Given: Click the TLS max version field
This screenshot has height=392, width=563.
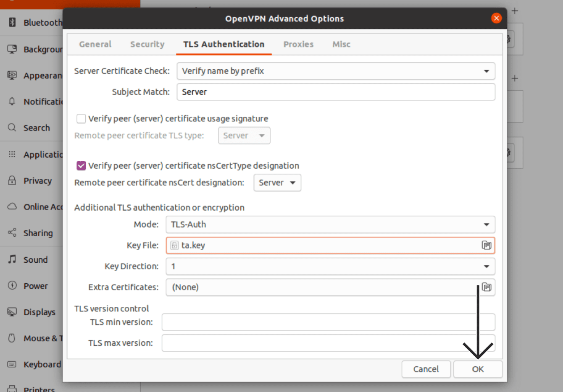Looking at the screenshot, I should 328,343.
